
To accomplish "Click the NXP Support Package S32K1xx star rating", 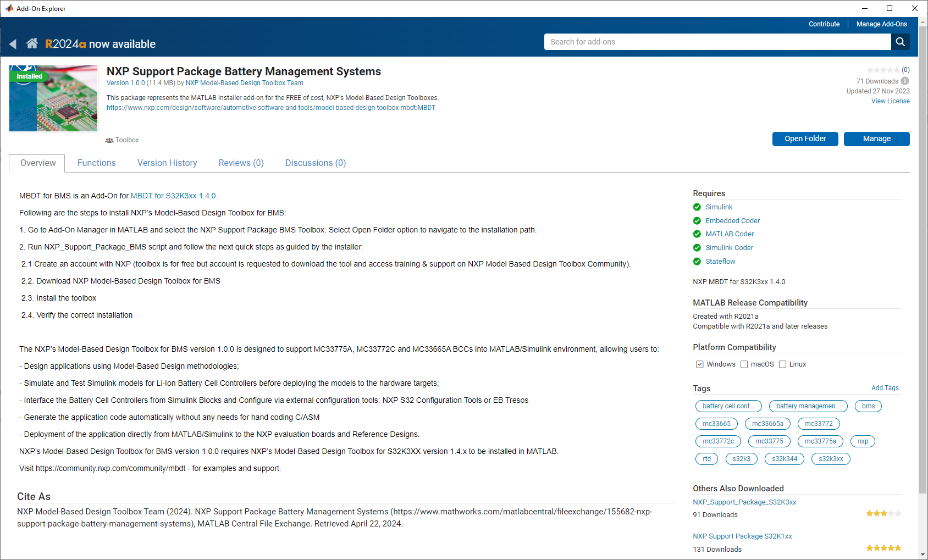I will (x=883, y=547).
